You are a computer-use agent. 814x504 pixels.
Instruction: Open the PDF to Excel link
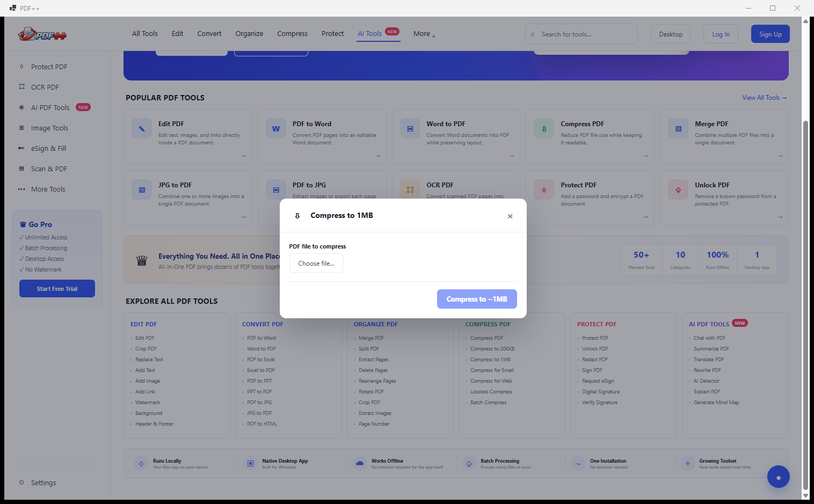(x=261, y=360)
